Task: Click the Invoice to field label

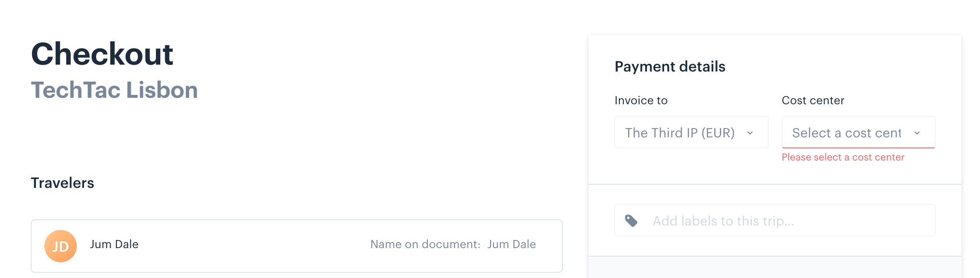Action: (641, 100)
